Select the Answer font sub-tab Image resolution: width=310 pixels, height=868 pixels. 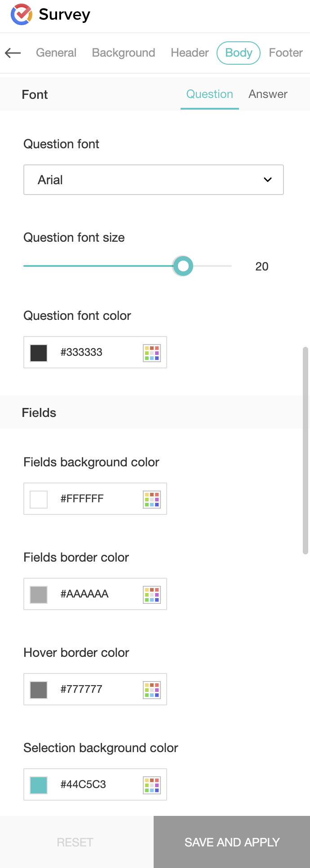pyautogui.click(x=268, y=94)
